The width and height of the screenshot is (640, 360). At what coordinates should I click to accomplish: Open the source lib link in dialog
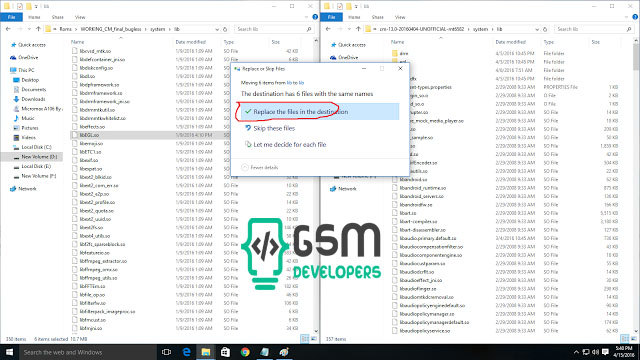tap(289, 83)
